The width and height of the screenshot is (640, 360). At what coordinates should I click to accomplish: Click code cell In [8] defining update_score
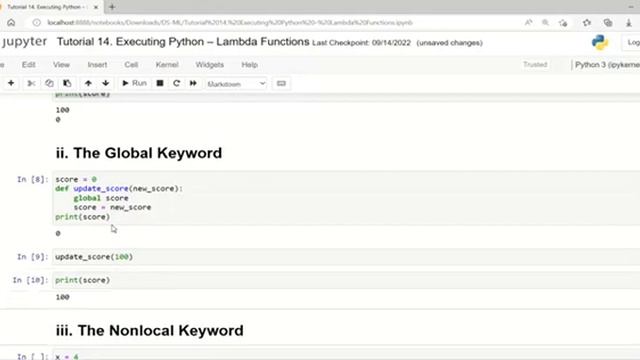pos(346,198)
